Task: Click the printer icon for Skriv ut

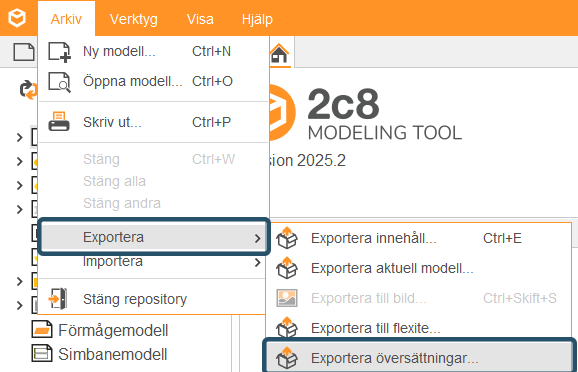Action: pyautogui.click(x=59, y=122)
